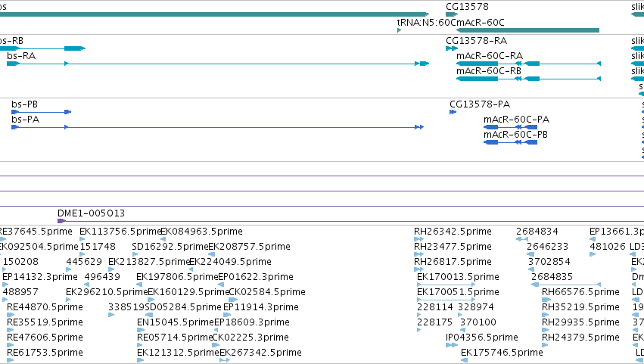Viewport: 644px width, 364px height.
Task: Select the mAcR-60C-RB transcript glyph
Action: click(528, 79)
